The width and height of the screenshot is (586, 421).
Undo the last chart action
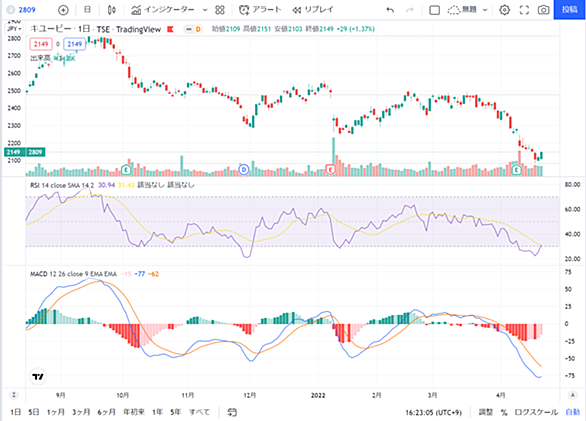coord(390,10)
